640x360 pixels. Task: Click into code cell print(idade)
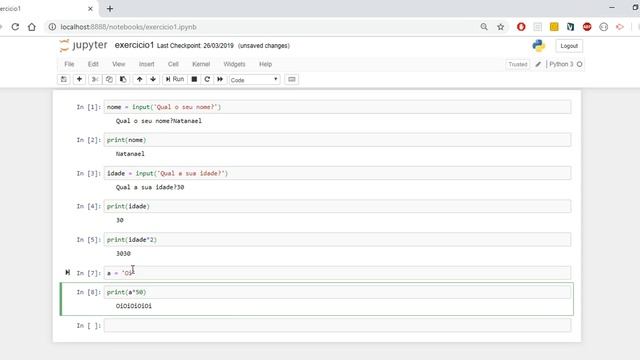point(337,206)
